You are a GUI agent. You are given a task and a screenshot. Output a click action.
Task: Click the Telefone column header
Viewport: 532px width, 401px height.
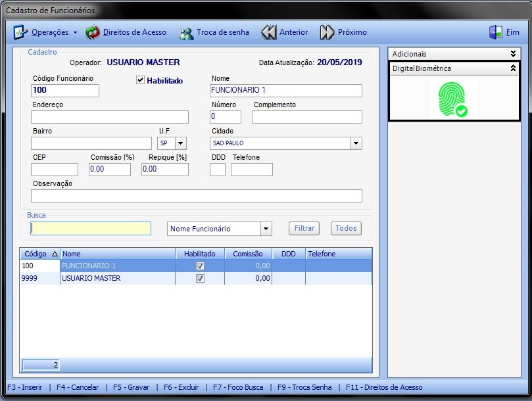point(339,254)
